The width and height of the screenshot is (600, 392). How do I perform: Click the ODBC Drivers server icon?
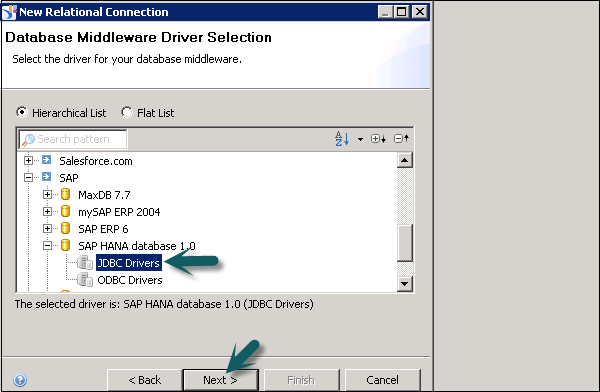(85, 280)
